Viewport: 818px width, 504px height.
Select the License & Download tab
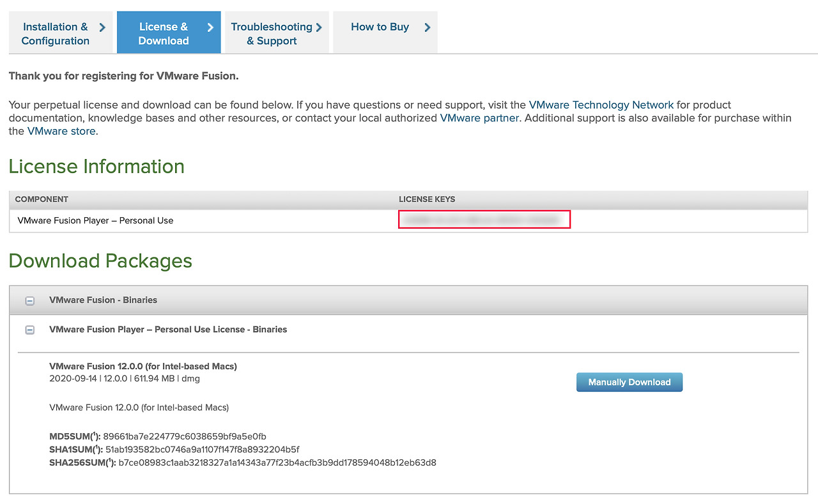point(169,33)
